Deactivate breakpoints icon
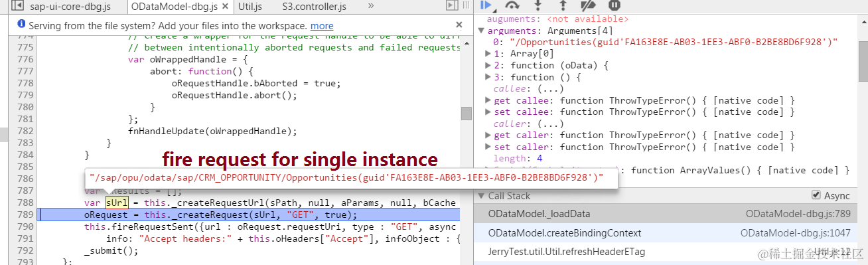 point(588,5)
